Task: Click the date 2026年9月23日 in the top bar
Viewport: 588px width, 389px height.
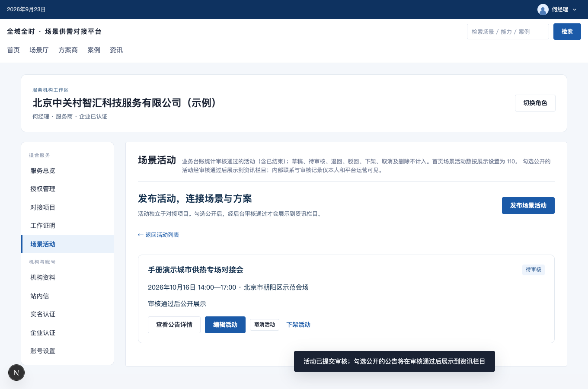Action: coord(26,10)
